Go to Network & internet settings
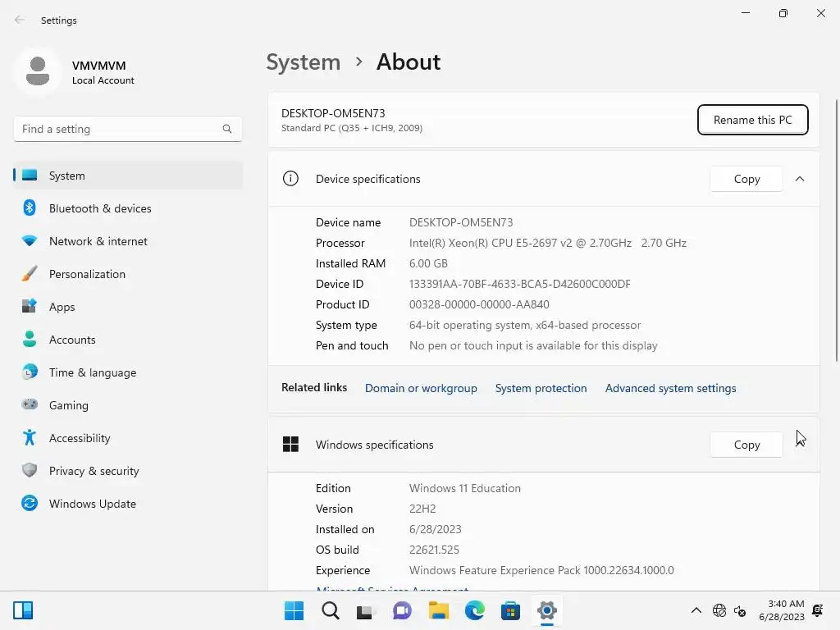 pyautogui.click(x=128, y=241)
